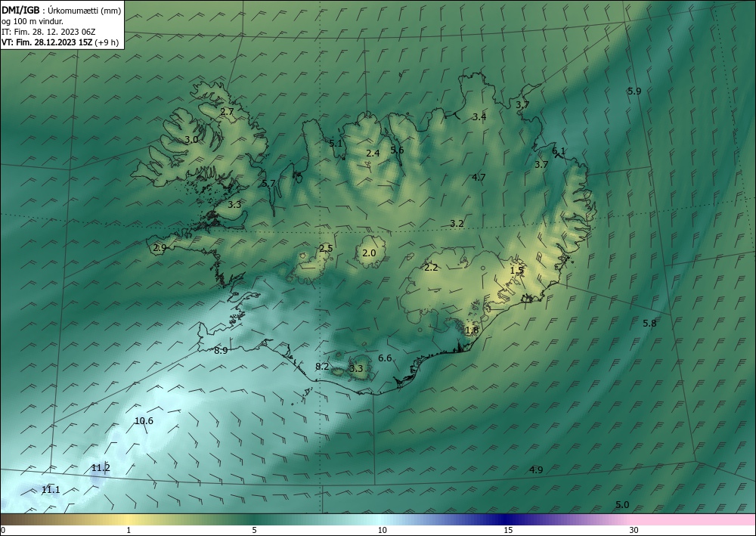Select the 8.2 value label

tap(322, 367)
